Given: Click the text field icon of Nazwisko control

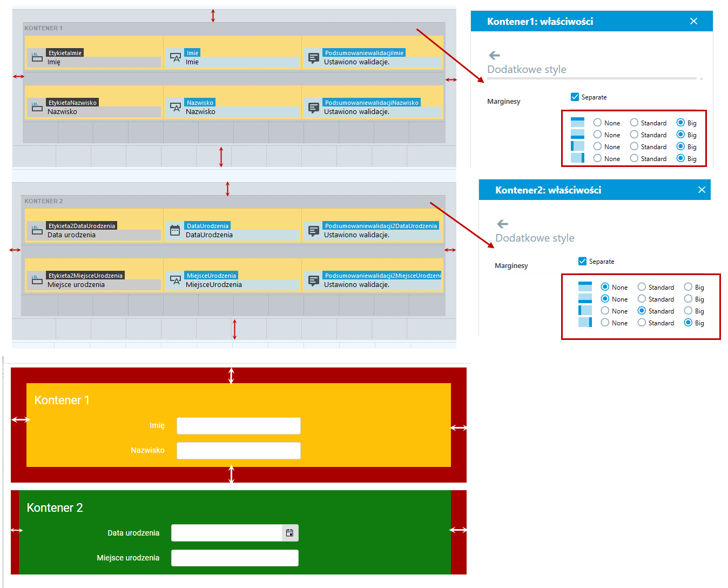Looking at the screenshot, I should click(x=176, y=107).
